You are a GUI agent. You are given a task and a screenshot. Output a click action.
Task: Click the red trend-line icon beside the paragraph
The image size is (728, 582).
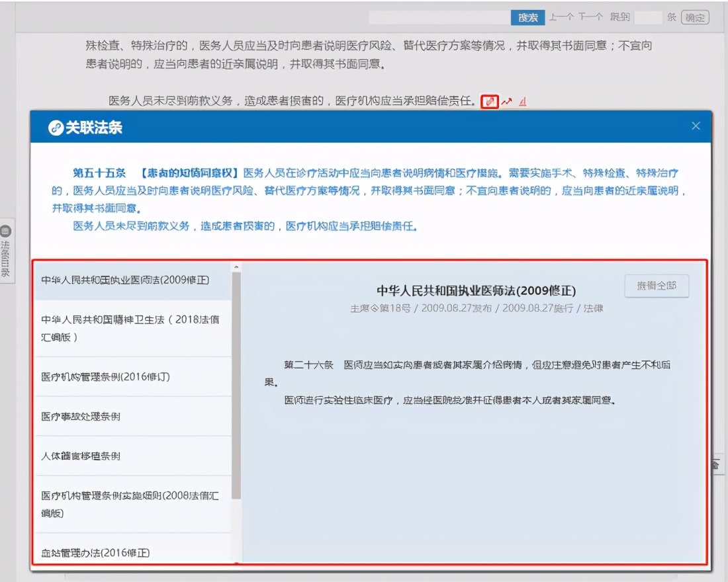pyautogui.click(x=507, y=101)
